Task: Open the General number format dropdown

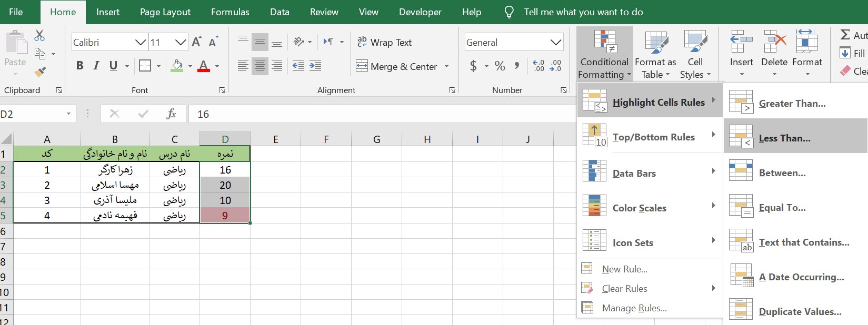Action: tap(556, 42)
